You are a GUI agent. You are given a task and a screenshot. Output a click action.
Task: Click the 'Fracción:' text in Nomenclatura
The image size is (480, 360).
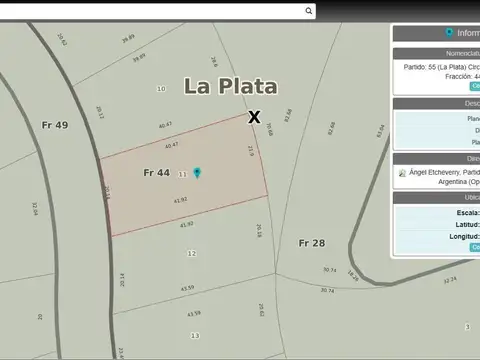point(459,77)
